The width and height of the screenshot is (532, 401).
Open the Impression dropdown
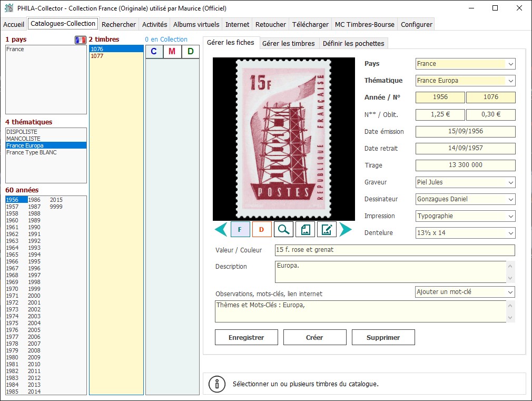point(510,216)
